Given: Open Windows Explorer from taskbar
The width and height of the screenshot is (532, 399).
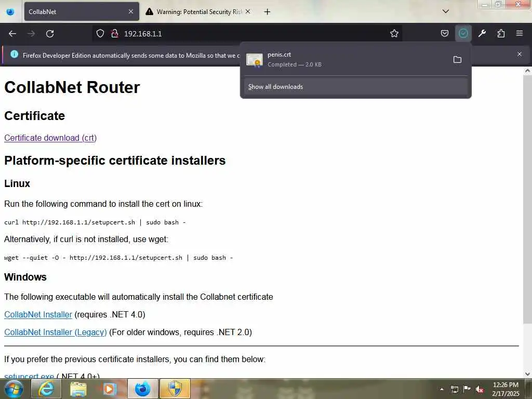Looking at the screenshot, I should coord(78,389).
